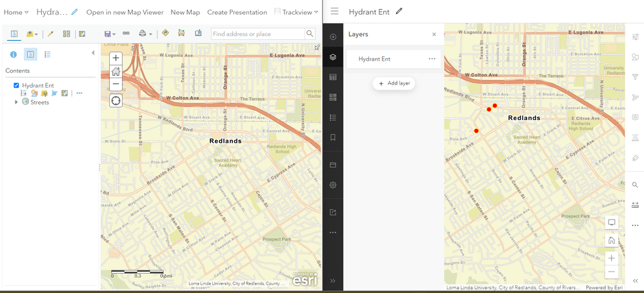Click the monitor icon on new map
Image resolution: width=644 pixels, height=293 pixels.
click(612, 222)
